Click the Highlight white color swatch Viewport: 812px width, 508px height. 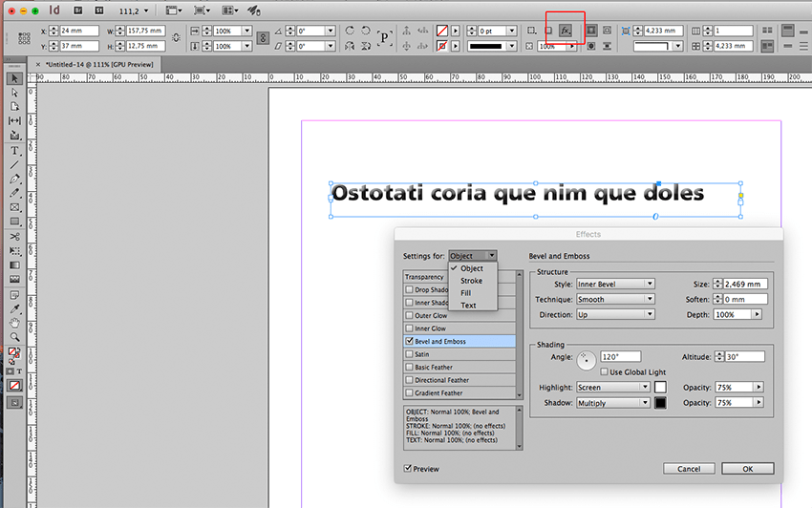(660, 388)
